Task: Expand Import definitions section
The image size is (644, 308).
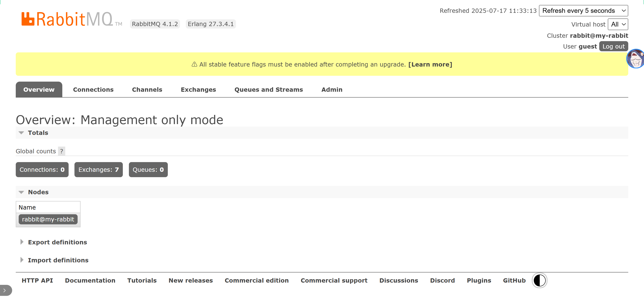Action: pos(58,260)
